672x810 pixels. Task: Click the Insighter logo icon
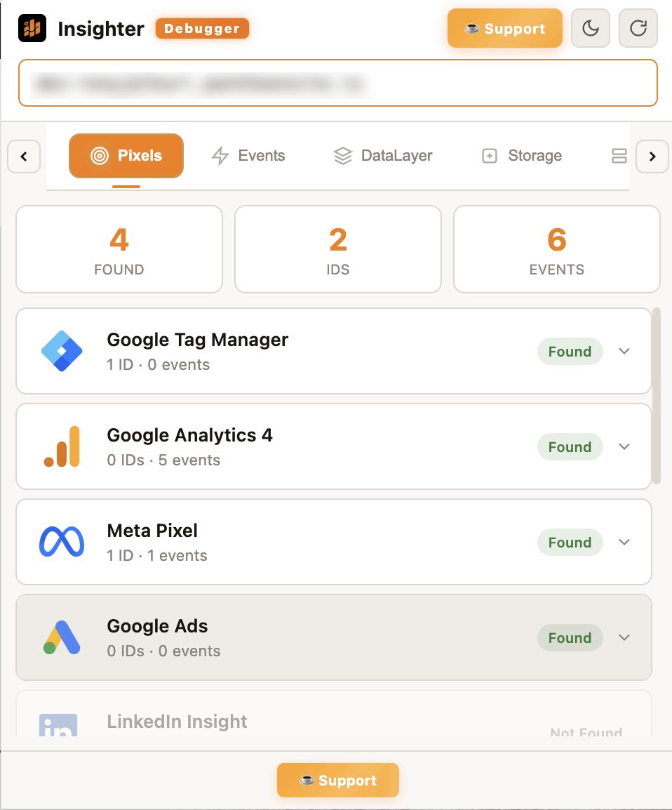(x=32, y=29)
